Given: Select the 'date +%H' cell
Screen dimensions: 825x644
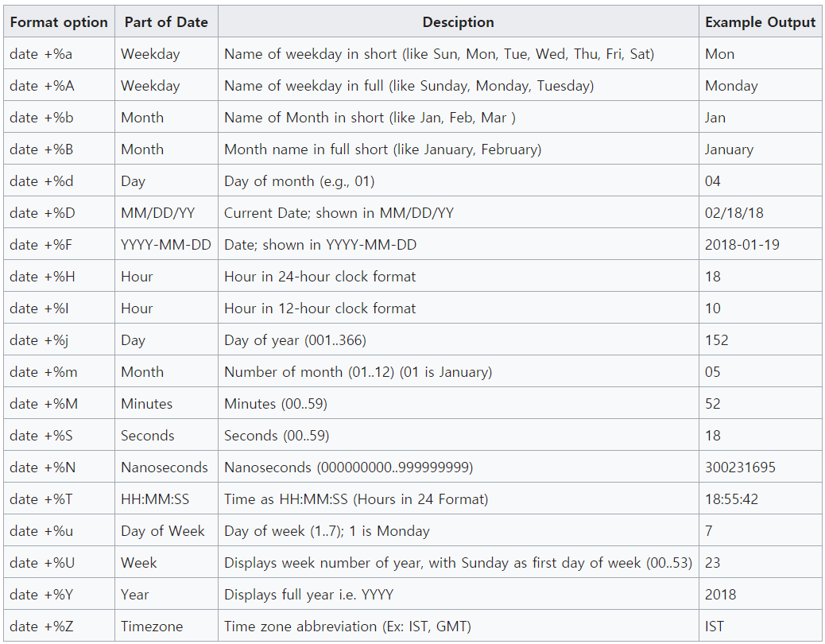Looking at the screenshot, I should (59, 276).
